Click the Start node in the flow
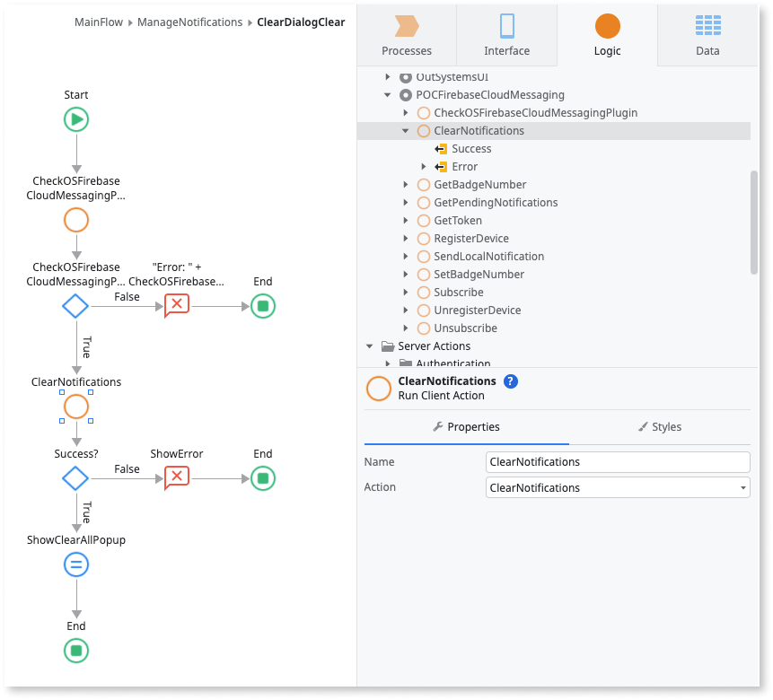Screen dimensions: 773x700 75,119
